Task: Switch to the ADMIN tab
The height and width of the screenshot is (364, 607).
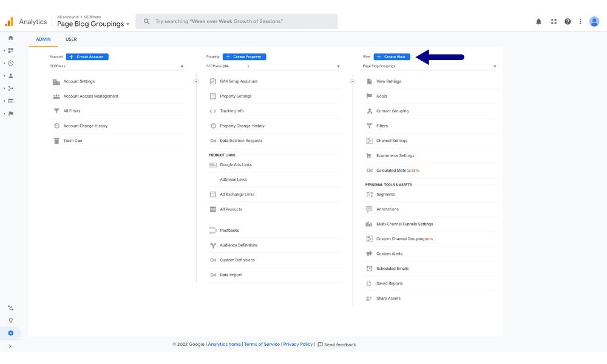Action: click(x=43, y=39)
